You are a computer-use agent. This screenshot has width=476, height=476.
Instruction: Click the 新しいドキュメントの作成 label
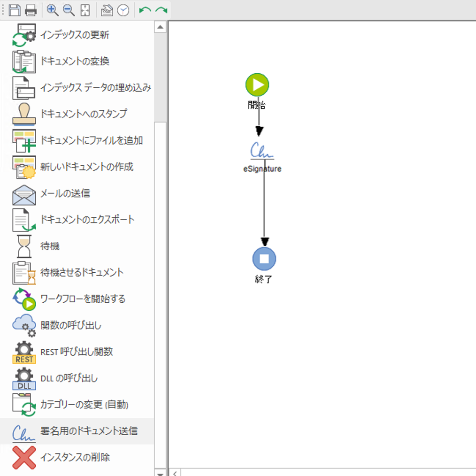point(87,167)
